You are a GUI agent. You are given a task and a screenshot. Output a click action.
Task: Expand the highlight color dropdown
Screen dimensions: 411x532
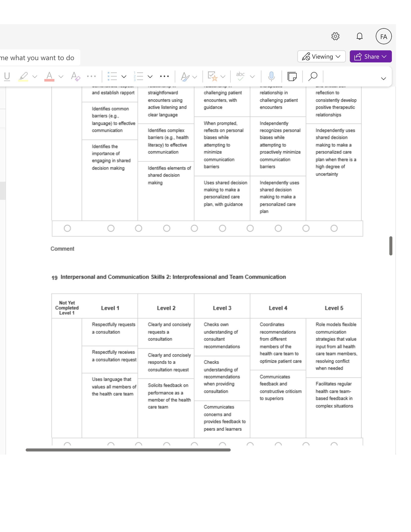tap(35, 77)
